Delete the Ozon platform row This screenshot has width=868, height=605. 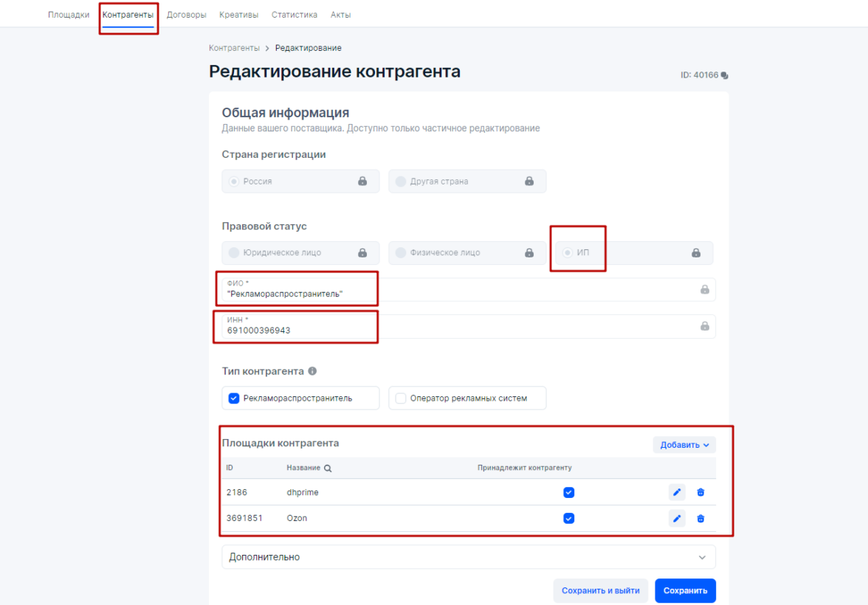(700, 518)
